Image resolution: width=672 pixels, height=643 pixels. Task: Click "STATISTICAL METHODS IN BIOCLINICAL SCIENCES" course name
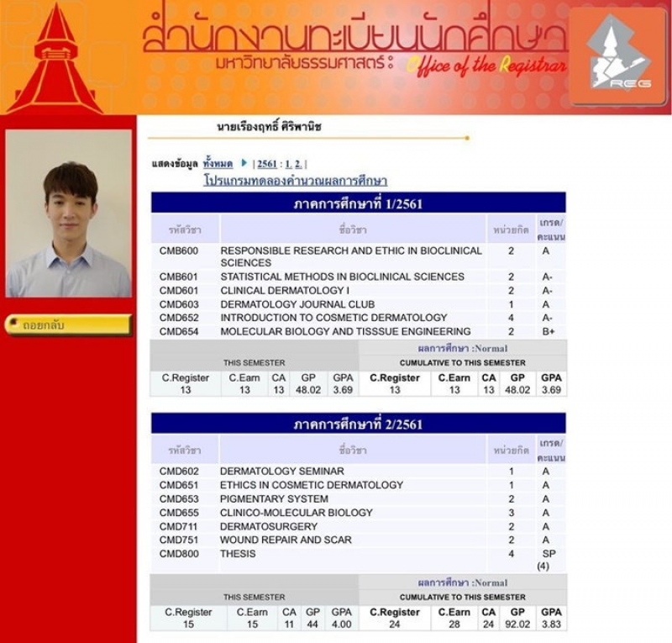[342, 277]
